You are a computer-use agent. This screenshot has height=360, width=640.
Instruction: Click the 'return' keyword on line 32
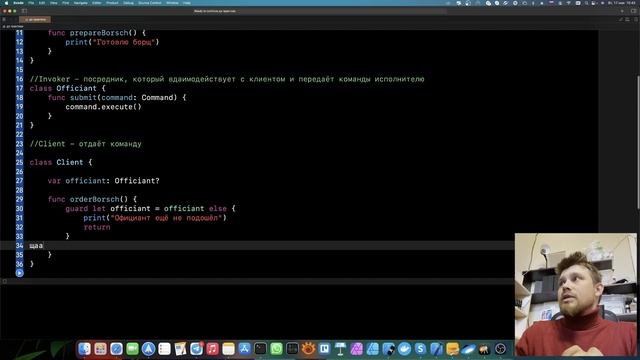point(97,227)
